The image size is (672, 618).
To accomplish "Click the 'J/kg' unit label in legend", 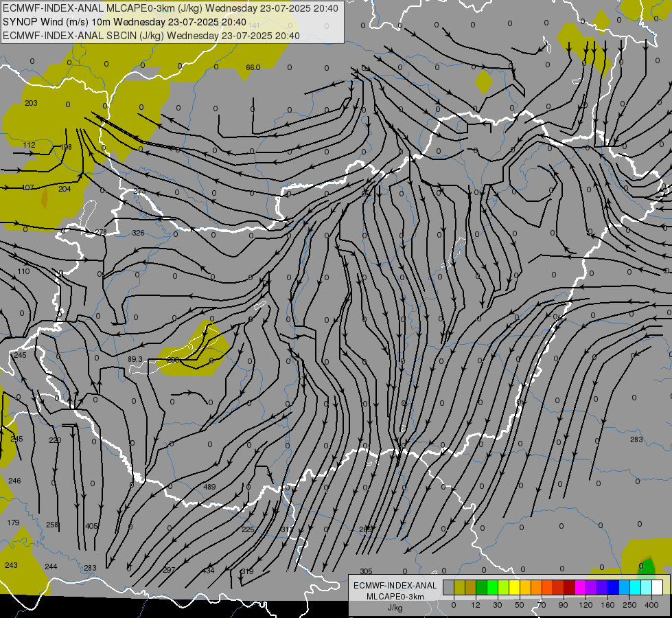I will pyautogui.click(x=395, y=608).
